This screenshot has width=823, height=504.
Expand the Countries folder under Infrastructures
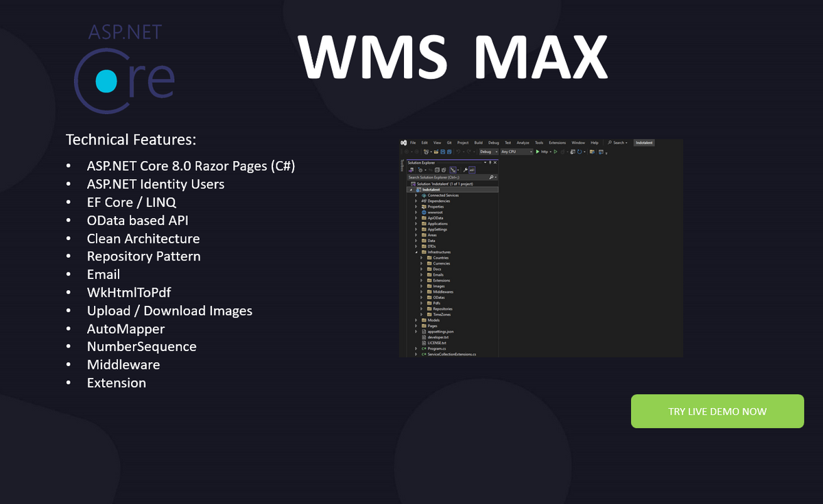click(420, 258)
